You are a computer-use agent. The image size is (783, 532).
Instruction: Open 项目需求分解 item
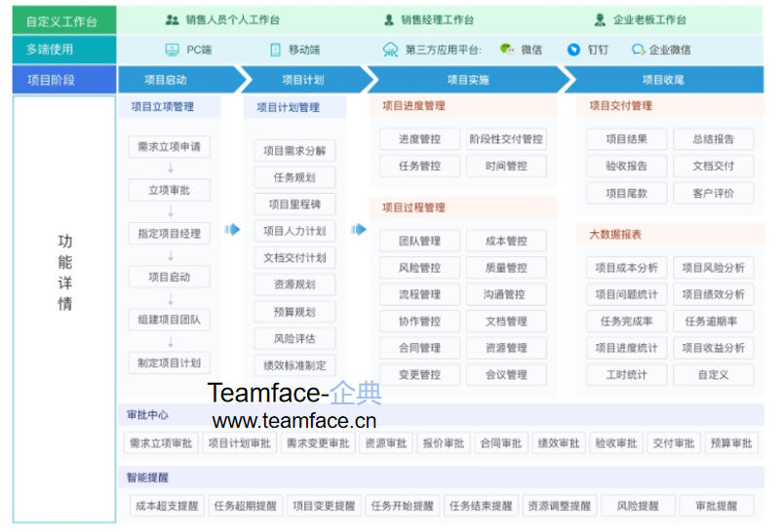pos(294,151)
